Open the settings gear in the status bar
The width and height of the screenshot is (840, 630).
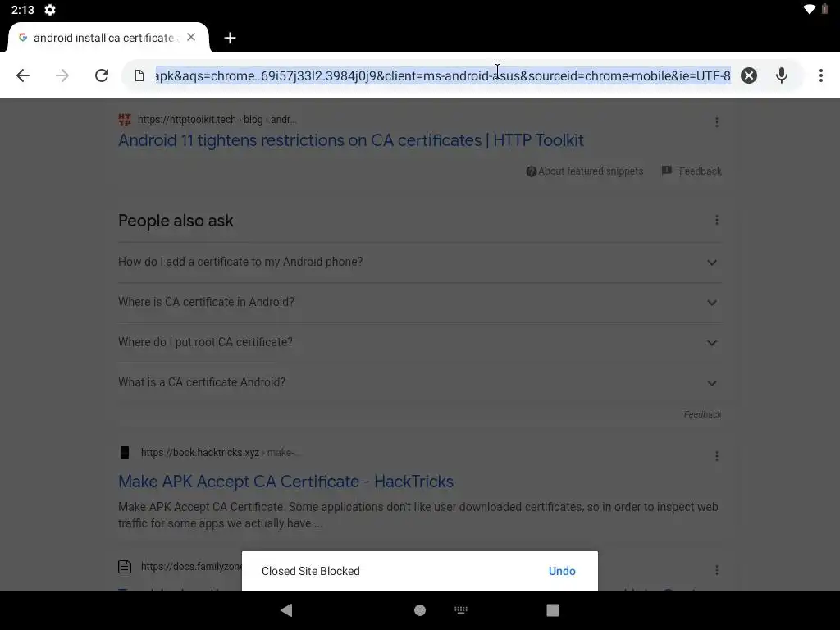50,10
